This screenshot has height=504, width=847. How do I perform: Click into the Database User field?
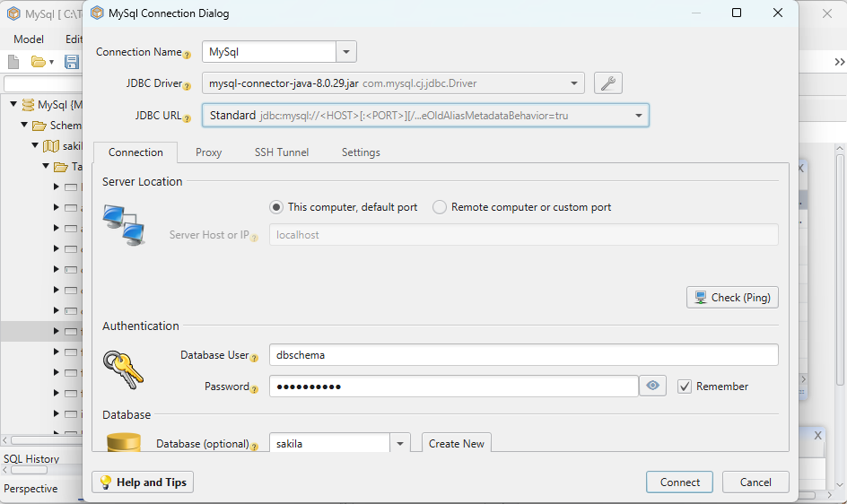(523, 355)
